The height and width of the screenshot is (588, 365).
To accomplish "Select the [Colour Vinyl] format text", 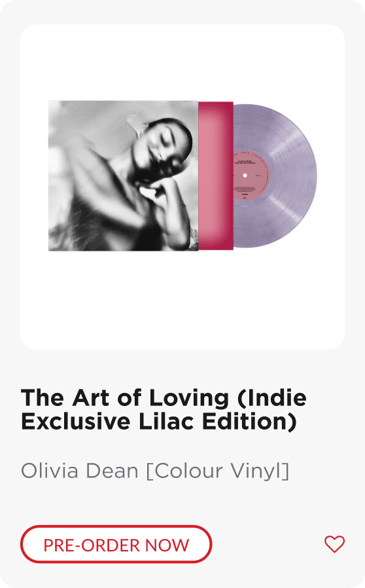I will point(218,471).
